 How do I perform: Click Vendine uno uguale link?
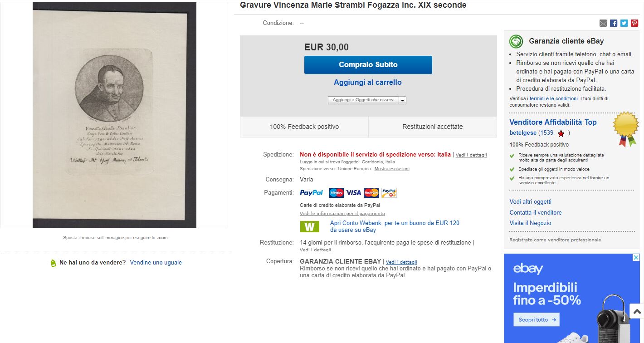156,262
